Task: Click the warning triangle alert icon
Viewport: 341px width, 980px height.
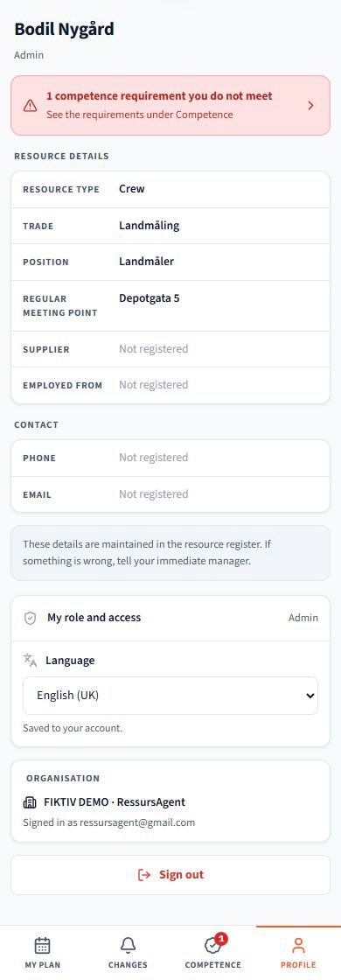Action: pos(30,106)
